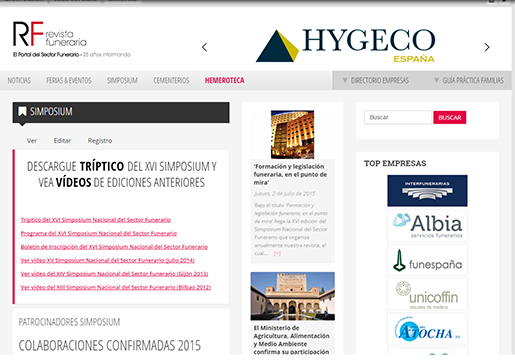Open the Simposium menu item
The width and height of the screenshot is (515, 360).
tap(122, 80)
